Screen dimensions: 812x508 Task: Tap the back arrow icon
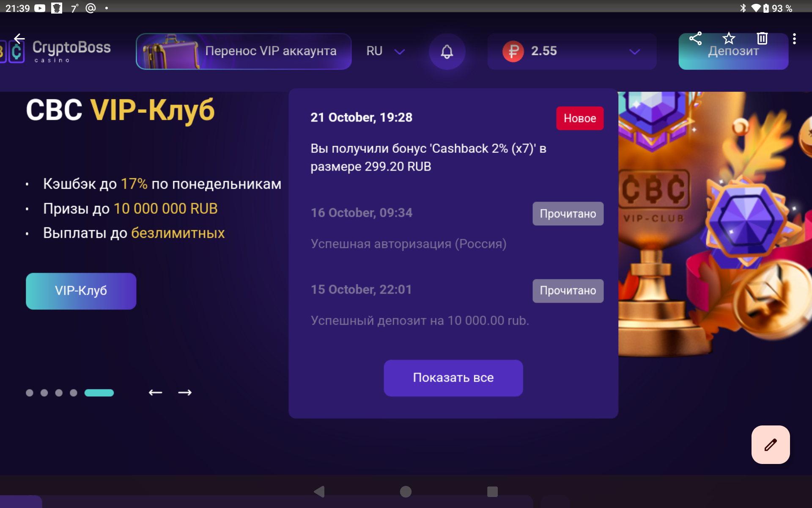[19, 39]
